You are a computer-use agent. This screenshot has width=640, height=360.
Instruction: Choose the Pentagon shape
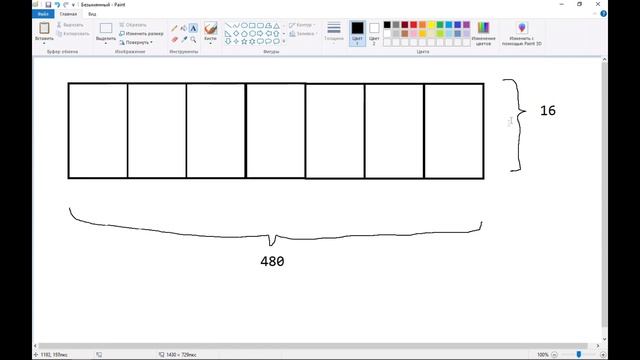coord(244,33)
